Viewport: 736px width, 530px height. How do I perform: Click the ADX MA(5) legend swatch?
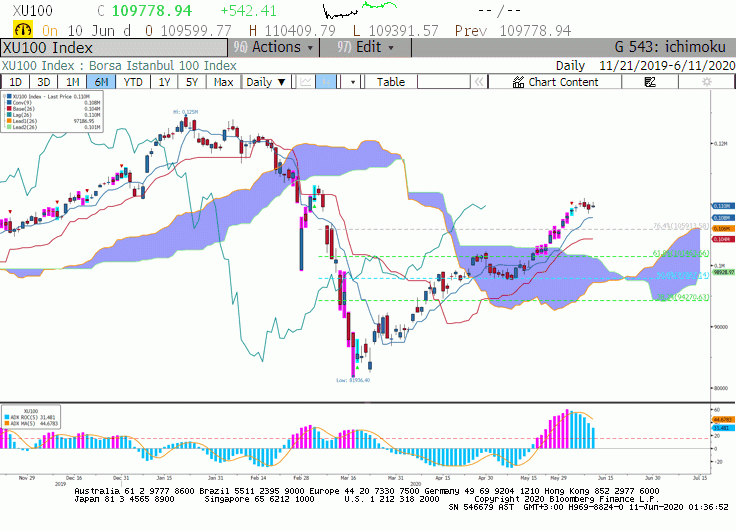[x=7, y=423]
